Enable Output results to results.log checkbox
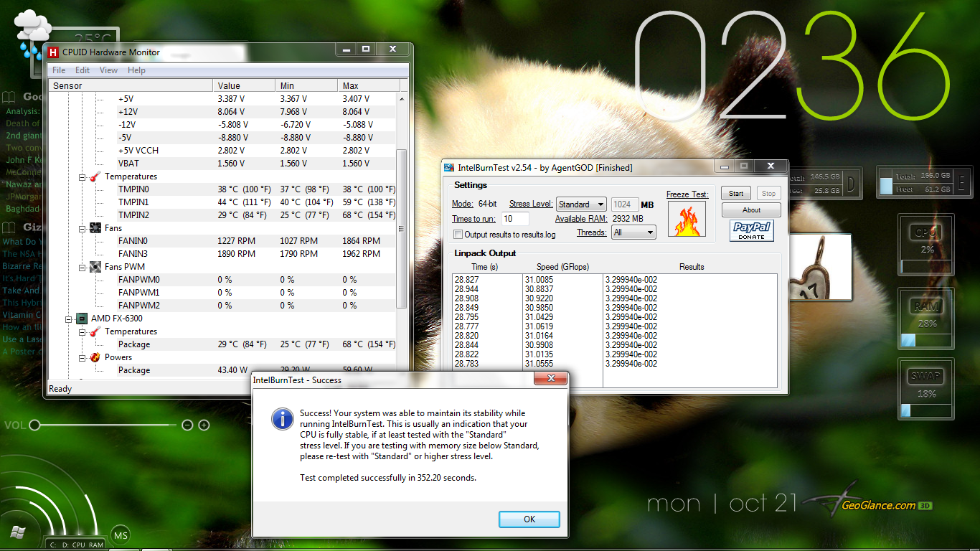This screenshot has height=551, width=980. (458, 235)
